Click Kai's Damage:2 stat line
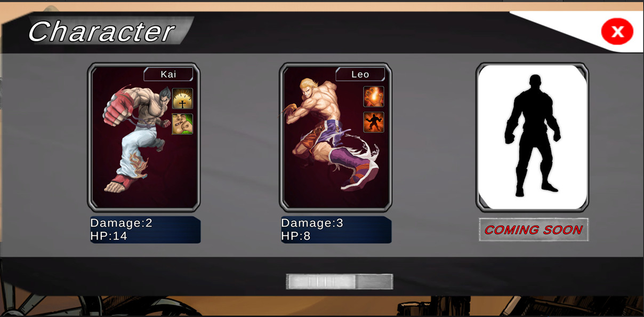The image size is (644, 317). pos(122,223)
